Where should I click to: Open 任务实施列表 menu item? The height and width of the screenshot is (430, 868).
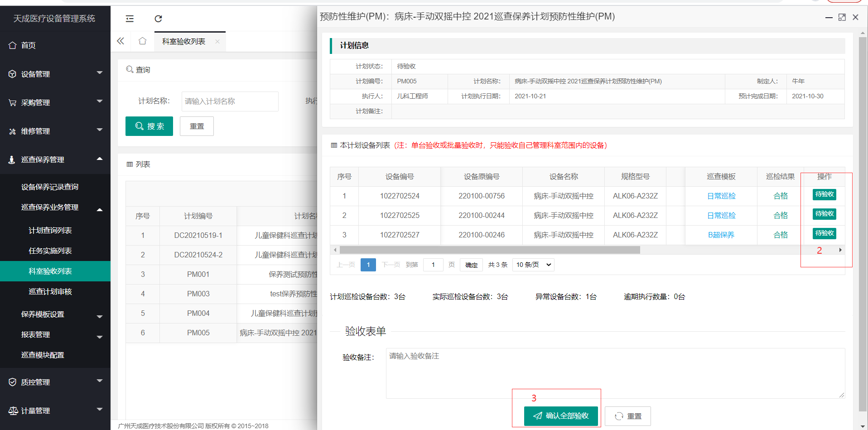click(50, 251)
